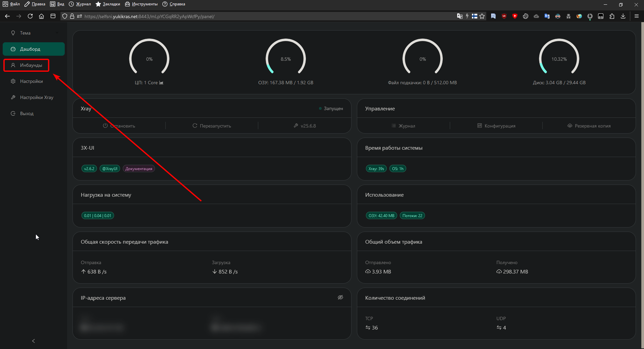Open the Journal logs under Management
The width and height of the screenshot is (644, 349).
[403, 126]
